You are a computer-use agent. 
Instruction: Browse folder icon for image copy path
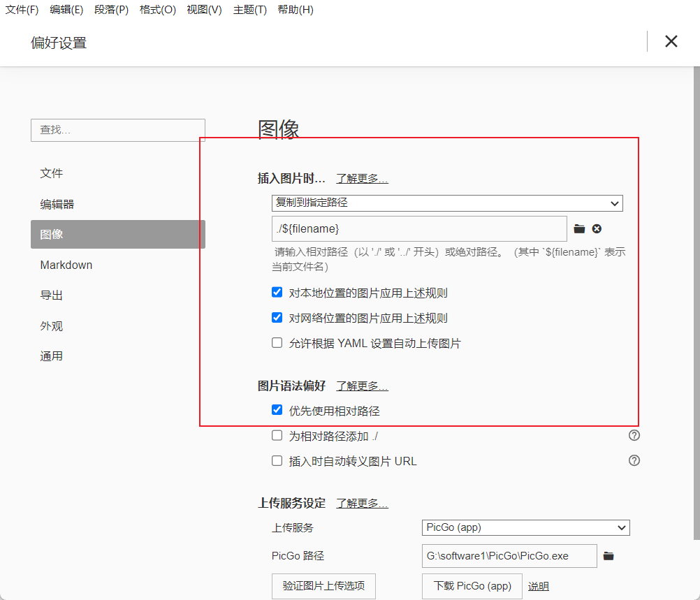(579, 228)
